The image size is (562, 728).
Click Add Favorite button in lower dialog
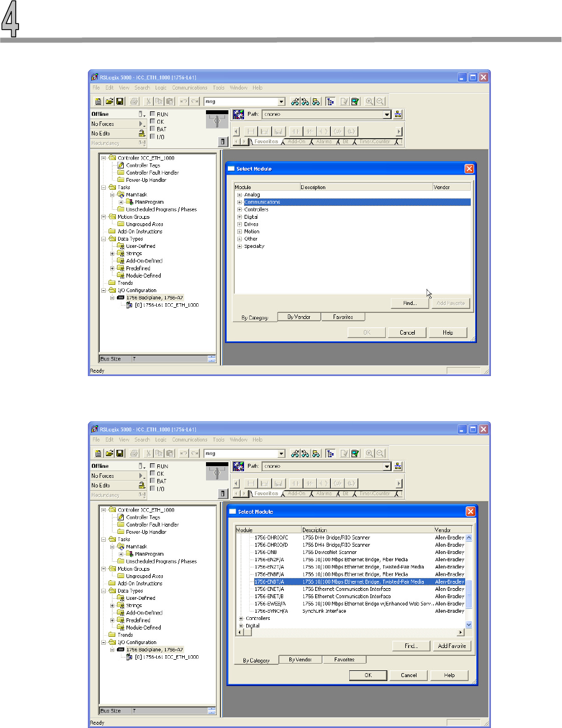point(451,646)
